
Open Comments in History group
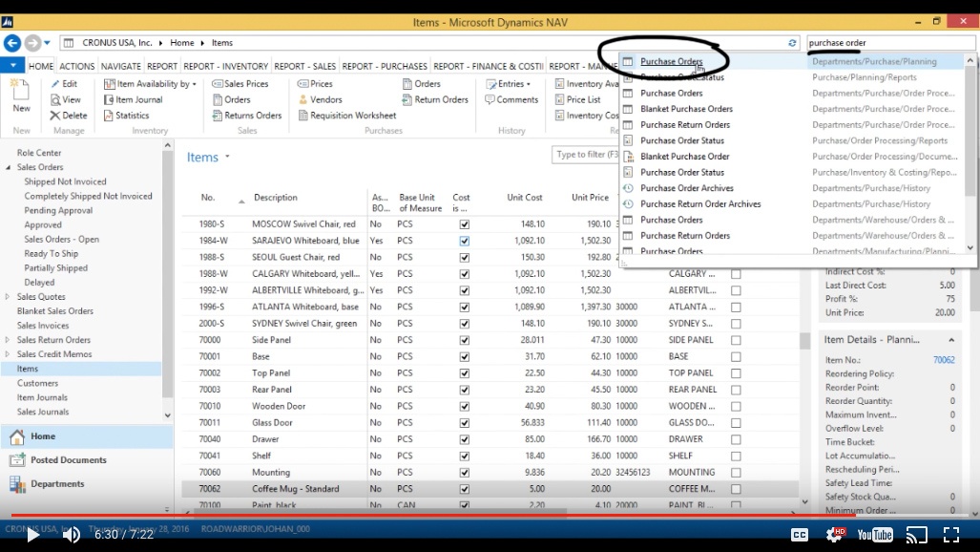point(511,99)
